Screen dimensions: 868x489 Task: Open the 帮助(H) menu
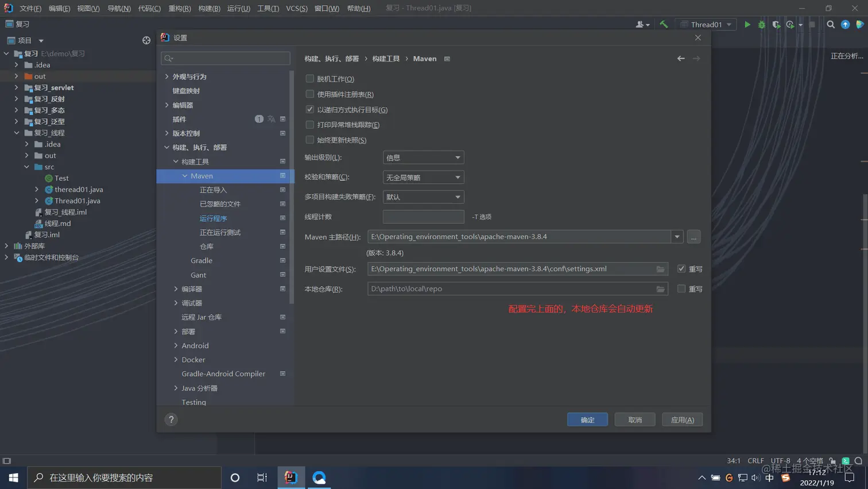[359, 9]
